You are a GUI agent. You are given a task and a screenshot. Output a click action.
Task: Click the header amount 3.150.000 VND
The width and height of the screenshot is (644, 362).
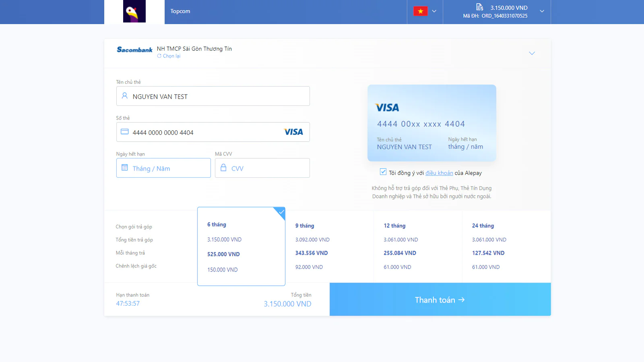509,8
